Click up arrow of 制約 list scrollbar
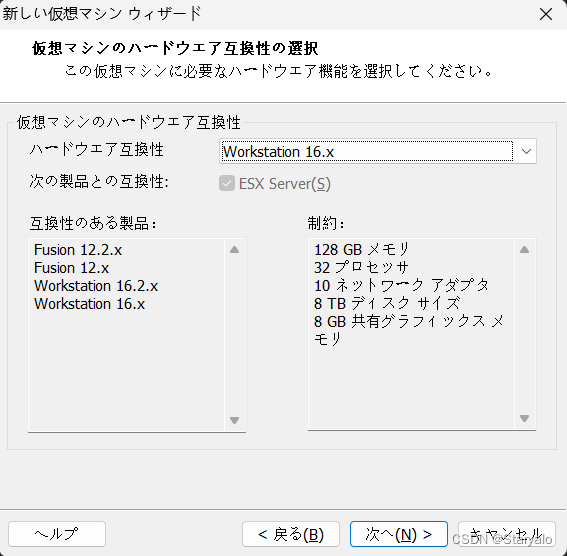The width and height of the screenshot is (567, 556). [525, 249]
